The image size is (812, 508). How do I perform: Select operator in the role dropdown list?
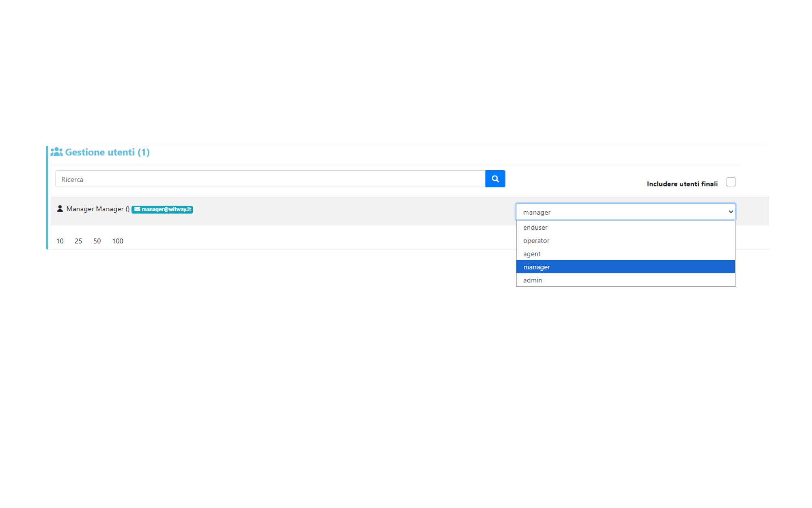coord(536,241)
